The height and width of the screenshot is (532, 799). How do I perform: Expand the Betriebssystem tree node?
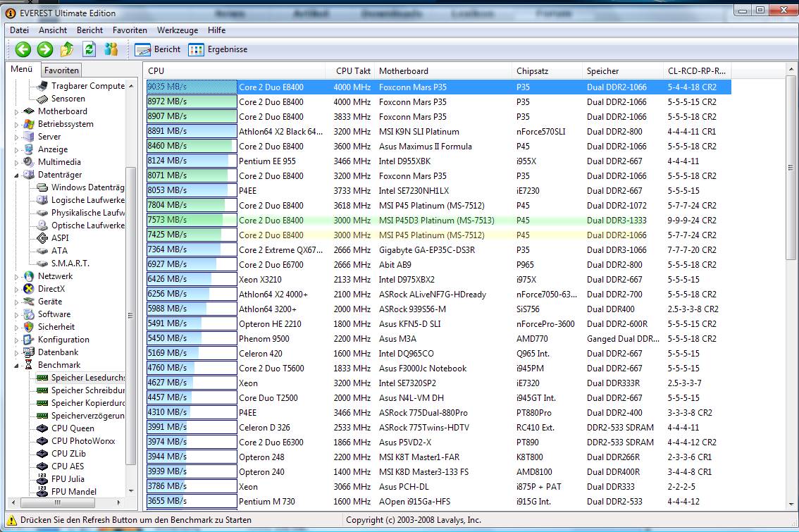pyautogui.click(x=16, y=124)
